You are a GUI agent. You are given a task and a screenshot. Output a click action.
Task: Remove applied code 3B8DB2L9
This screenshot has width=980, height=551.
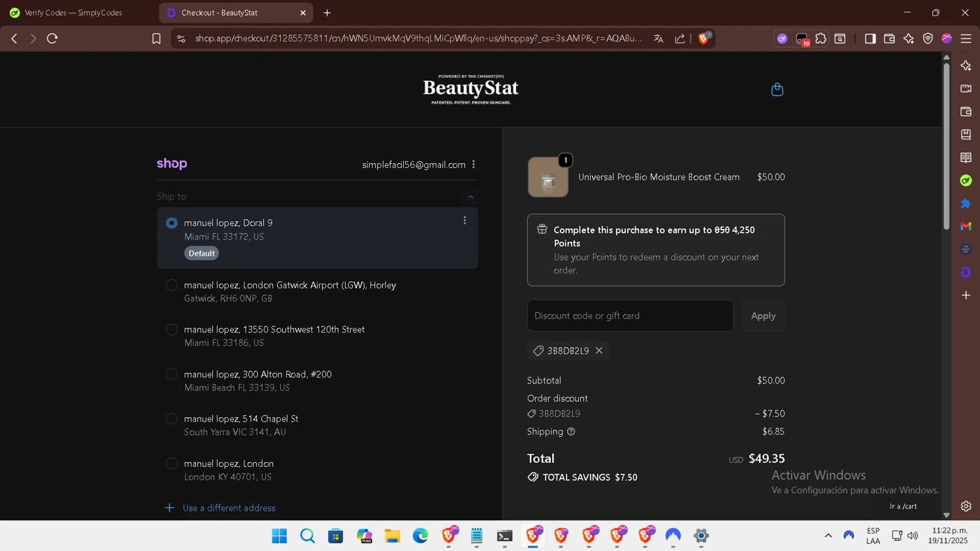(599, 351)
